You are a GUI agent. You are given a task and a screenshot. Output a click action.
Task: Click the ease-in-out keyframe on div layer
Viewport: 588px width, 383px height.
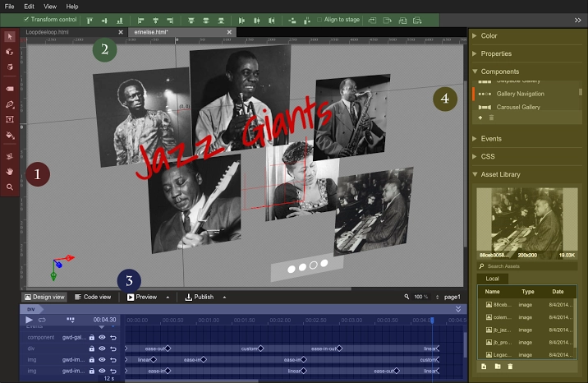pyautogui.click(x=339, y=348)
